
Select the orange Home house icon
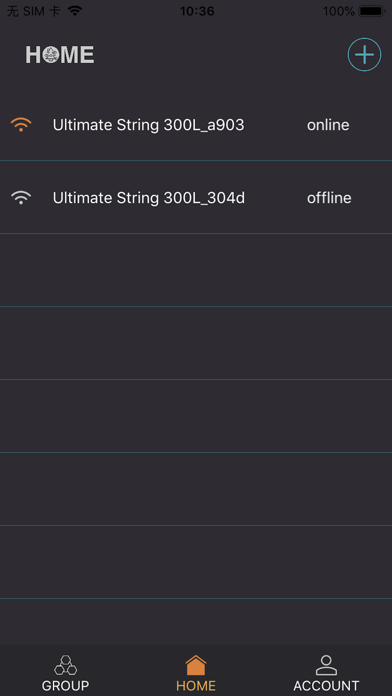point(196,665)
